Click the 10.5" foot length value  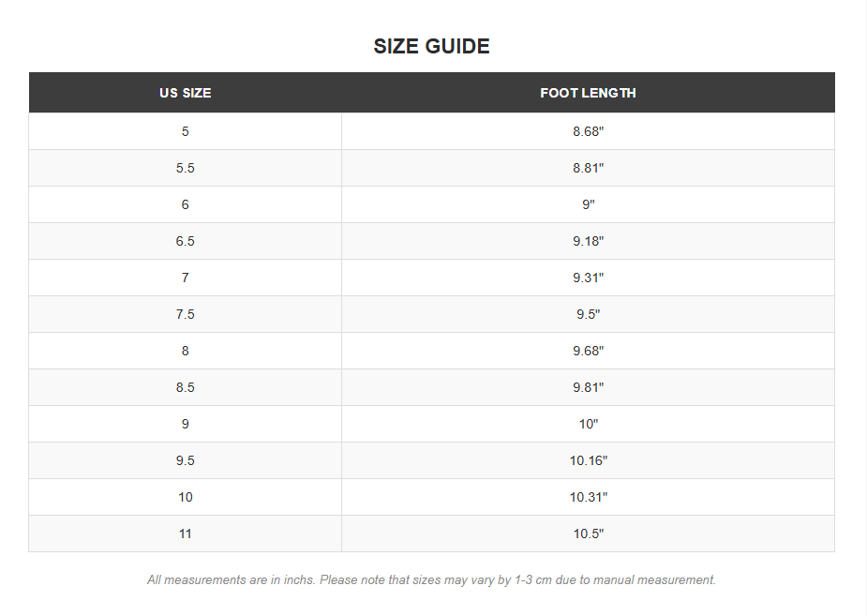tap(588, 533)
